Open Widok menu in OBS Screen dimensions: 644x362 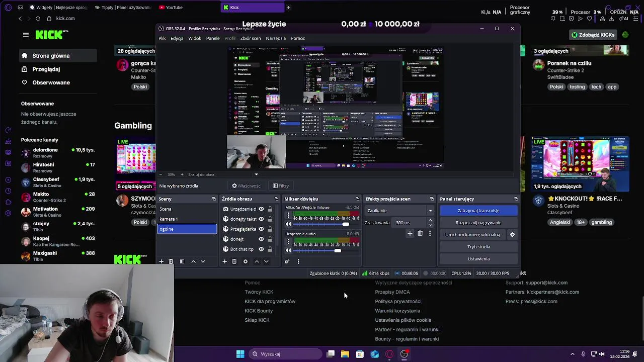pos(195,38)
